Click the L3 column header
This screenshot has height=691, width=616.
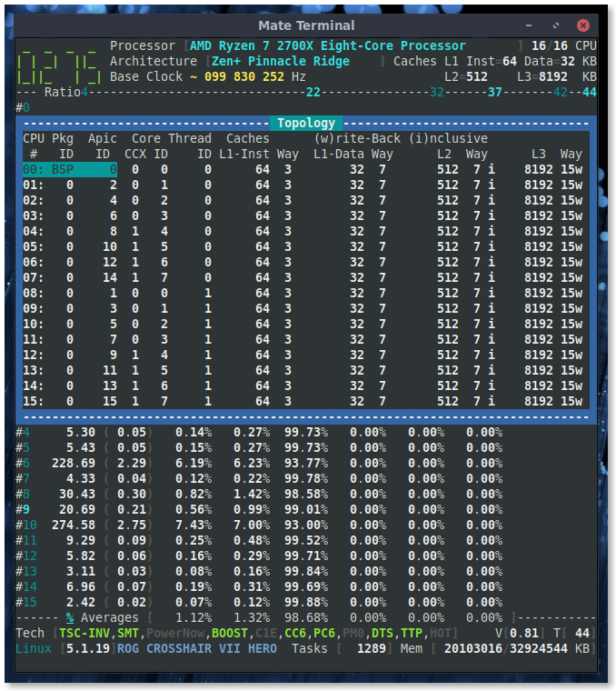(539, 154)
